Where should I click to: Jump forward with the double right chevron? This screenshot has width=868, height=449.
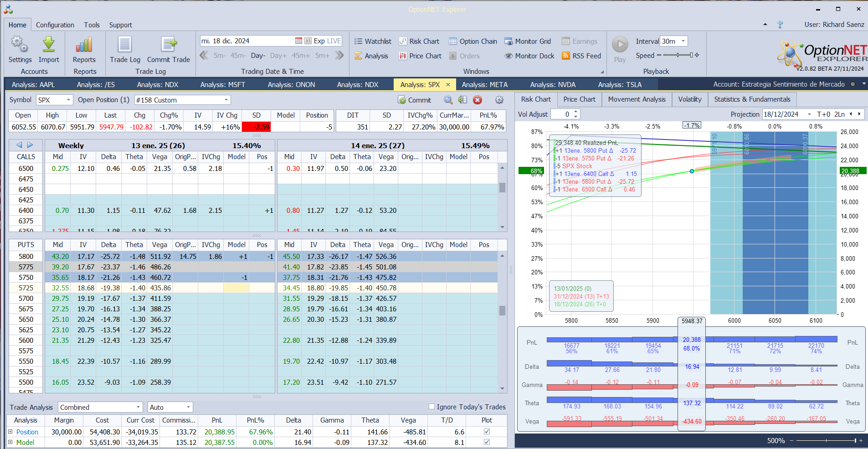[339, 56]
